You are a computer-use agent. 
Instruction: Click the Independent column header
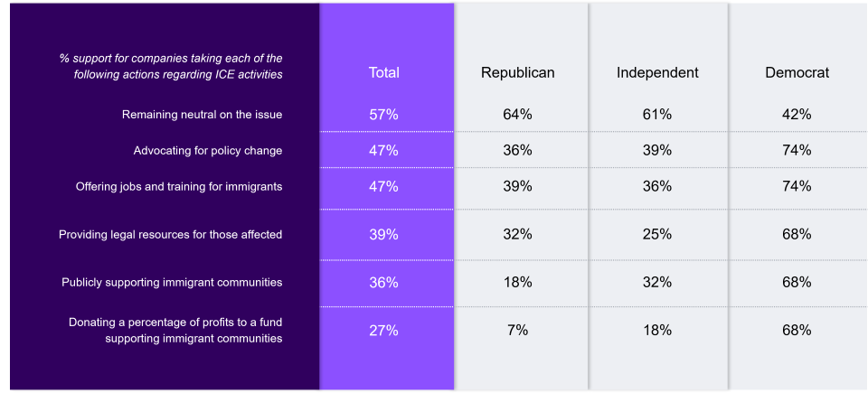click(x=657, y=73)
